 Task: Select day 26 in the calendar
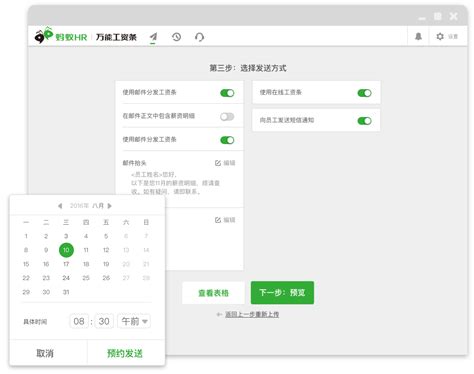(x=106, y=278)
